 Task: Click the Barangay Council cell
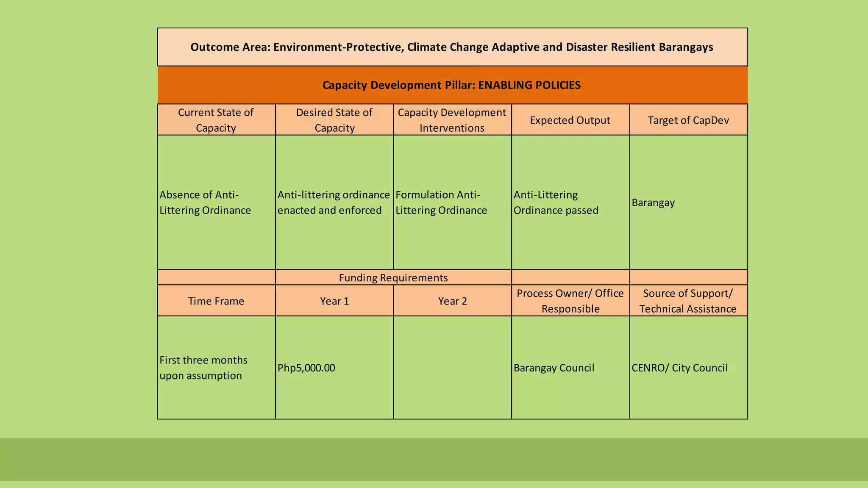(570, 368)
